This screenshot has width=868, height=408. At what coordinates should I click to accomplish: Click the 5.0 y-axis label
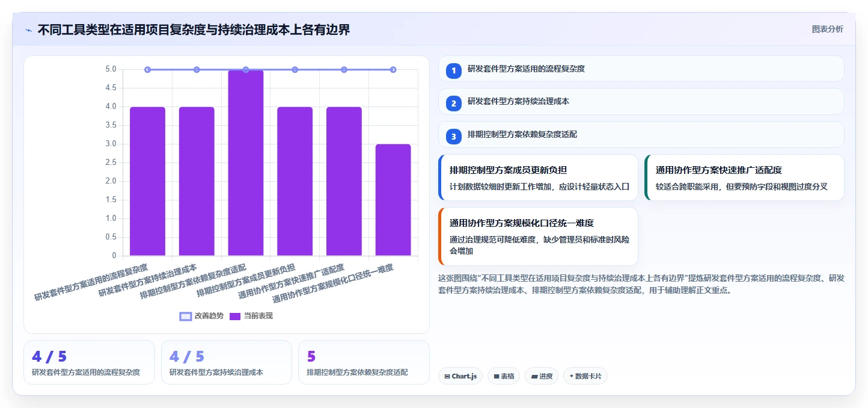(x=111, y=69)
